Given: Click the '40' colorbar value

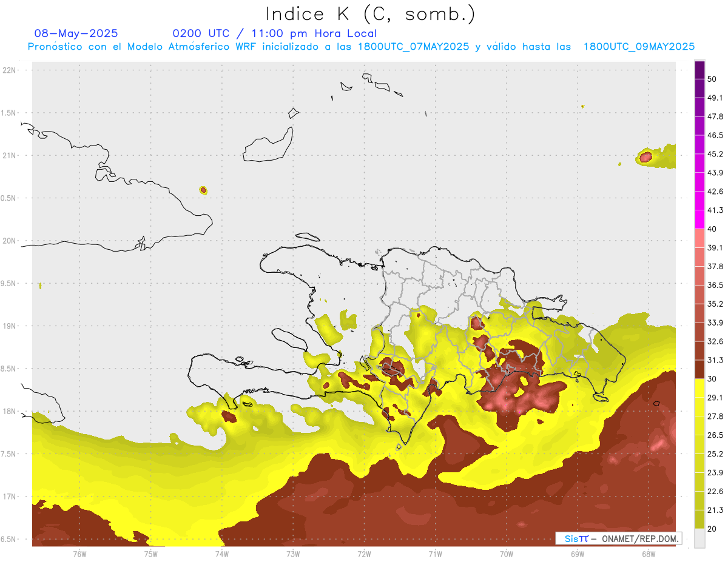Looking at the screenshot, I should tap(712, 229).
